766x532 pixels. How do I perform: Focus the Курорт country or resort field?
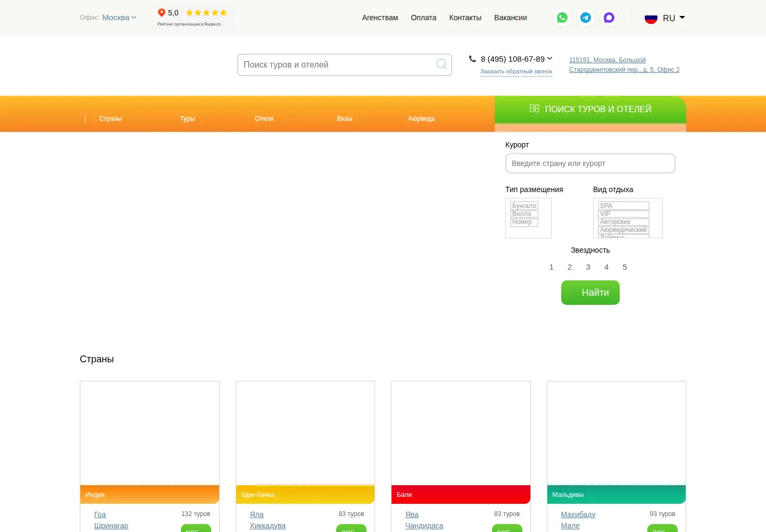point(590,163)
